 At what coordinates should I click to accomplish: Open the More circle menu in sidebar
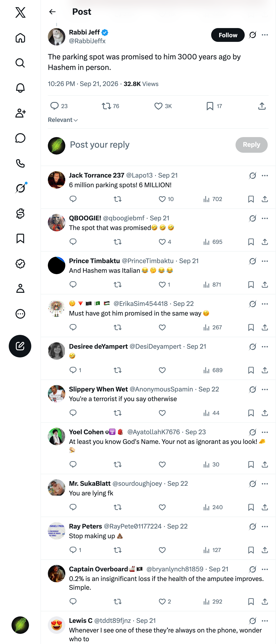[x=20, y=314]
